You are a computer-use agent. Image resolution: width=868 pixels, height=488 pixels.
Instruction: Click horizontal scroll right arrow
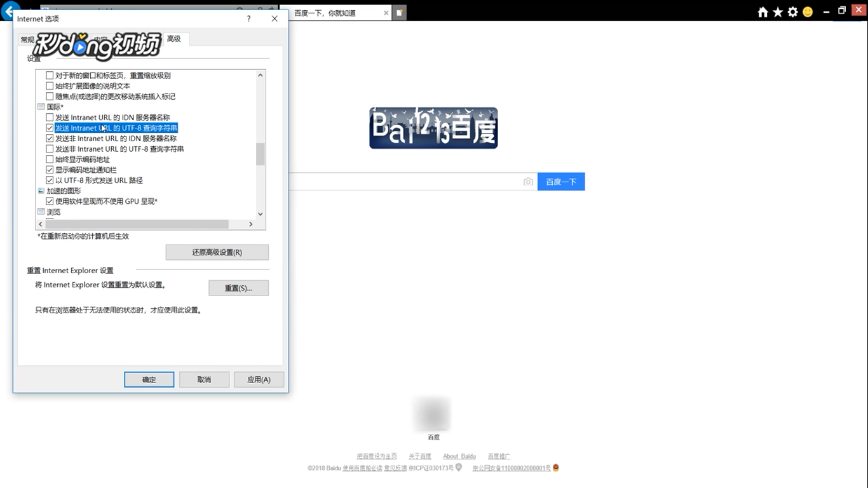251,224
